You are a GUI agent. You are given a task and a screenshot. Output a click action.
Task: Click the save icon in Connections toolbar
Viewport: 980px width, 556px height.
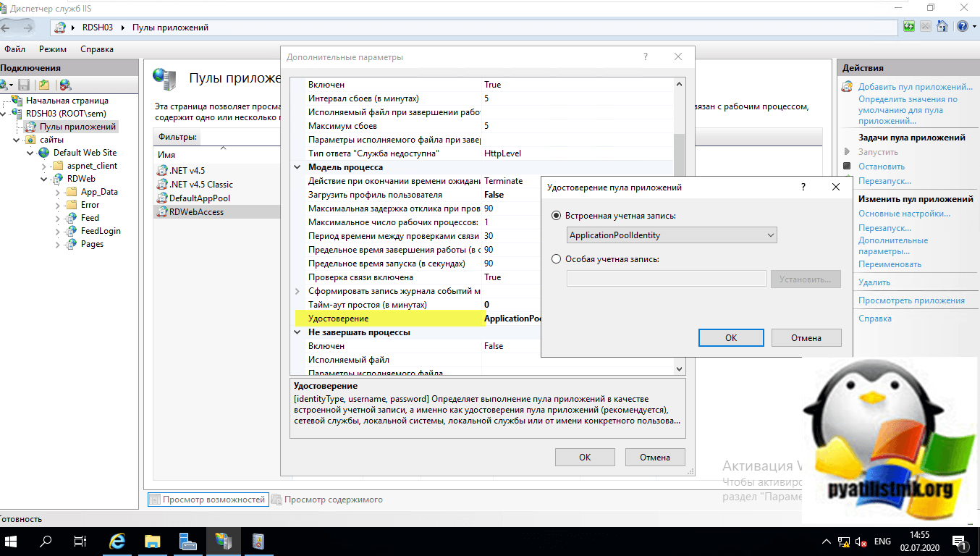(x=24, y=85)
